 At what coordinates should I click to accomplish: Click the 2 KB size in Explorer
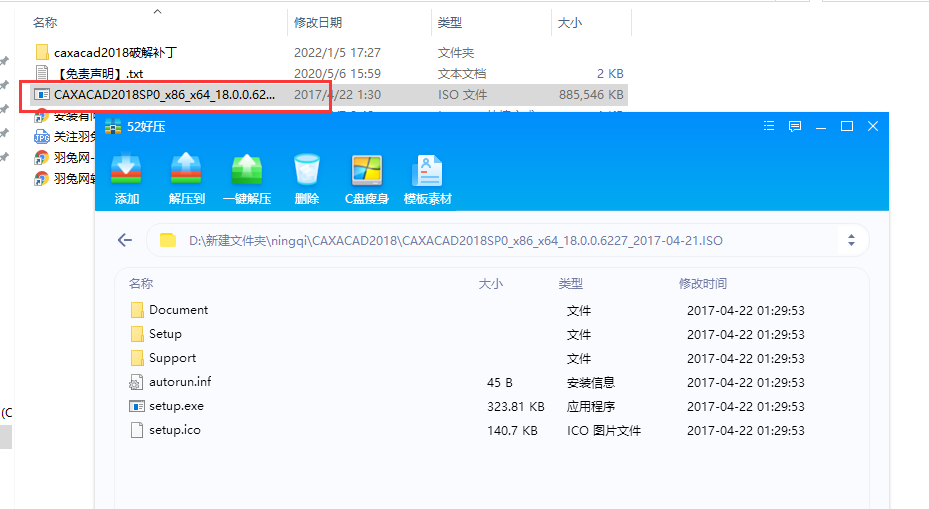(610, 73)
